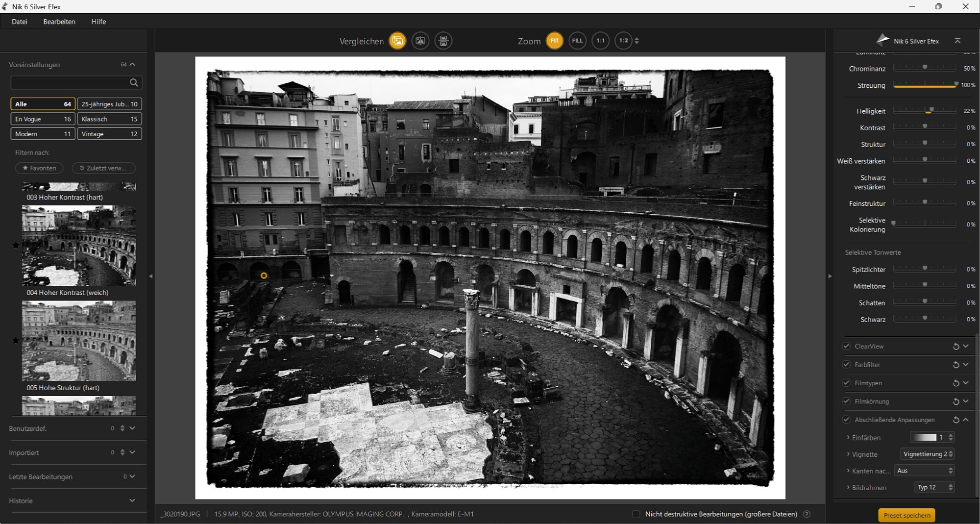Toggle the Farbfilter checkbox
The width and height of the screenshot is (980, 524).
click(x=846, y=364)
